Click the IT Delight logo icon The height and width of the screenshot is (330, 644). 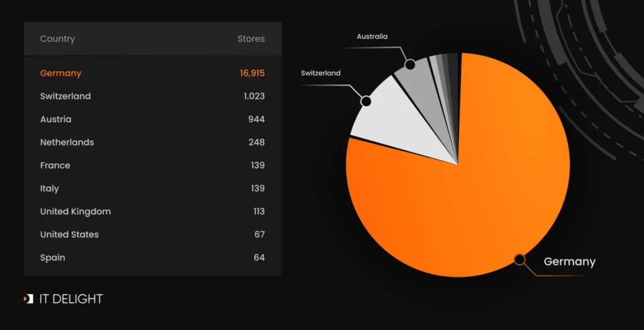pos(28,299)
